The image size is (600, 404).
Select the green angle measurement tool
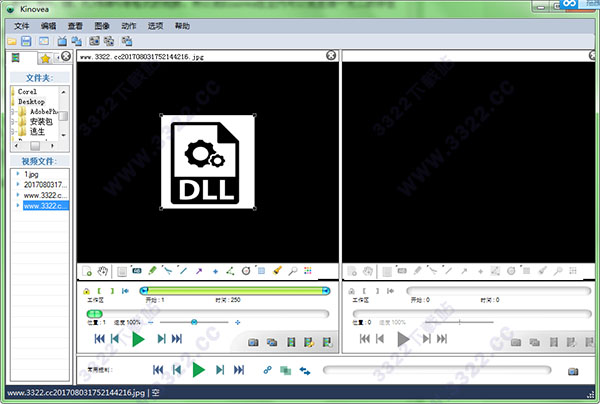point(230,271)
